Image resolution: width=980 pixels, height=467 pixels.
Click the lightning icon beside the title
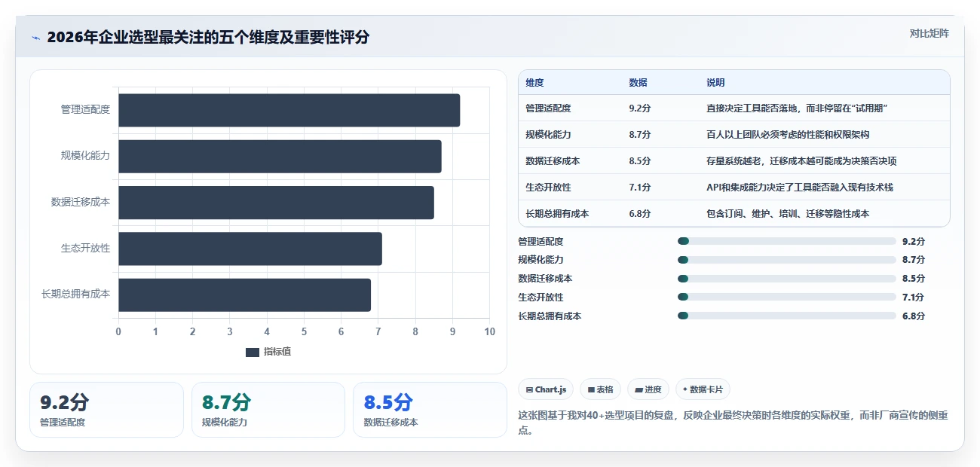[x=35, y=38]
